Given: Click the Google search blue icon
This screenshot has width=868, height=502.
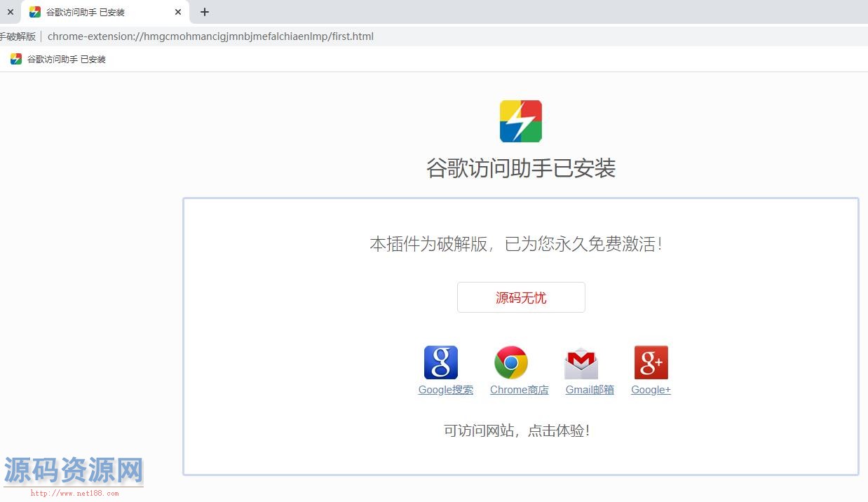Looking at the screenshot, I should click(x=441, y=362).
